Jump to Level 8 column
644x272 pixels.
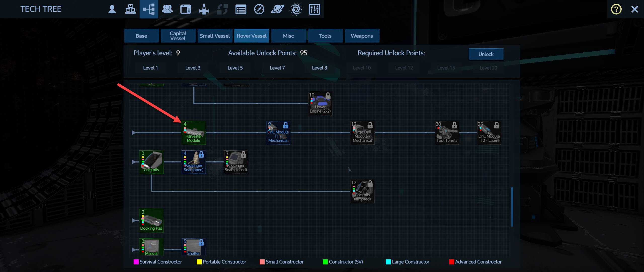pos(319,68)
